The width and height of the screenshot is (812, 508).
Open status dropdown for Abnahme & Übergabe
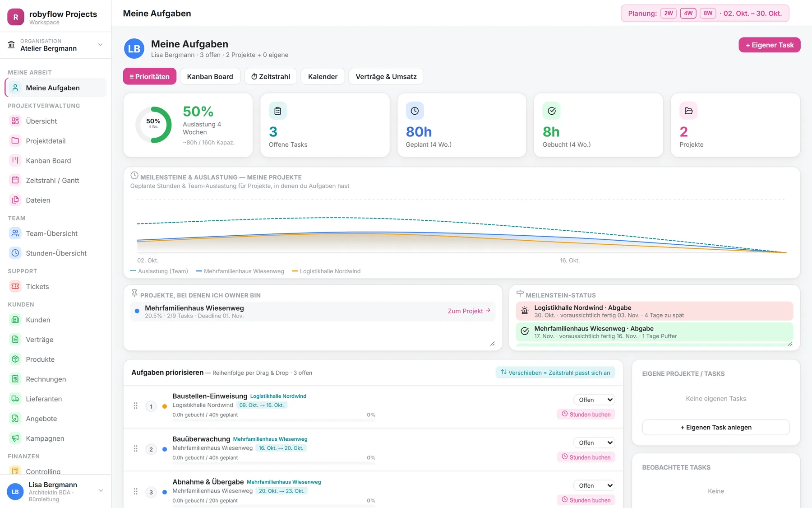(x=594, y=485)
